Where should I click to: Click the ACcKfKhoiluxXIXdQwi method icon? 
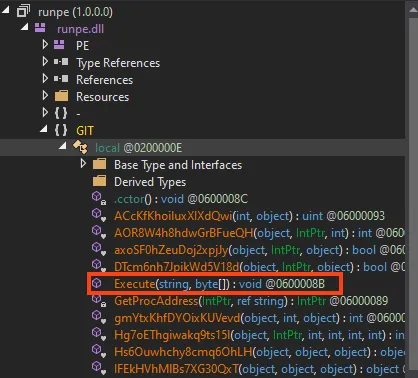(99, 215)
